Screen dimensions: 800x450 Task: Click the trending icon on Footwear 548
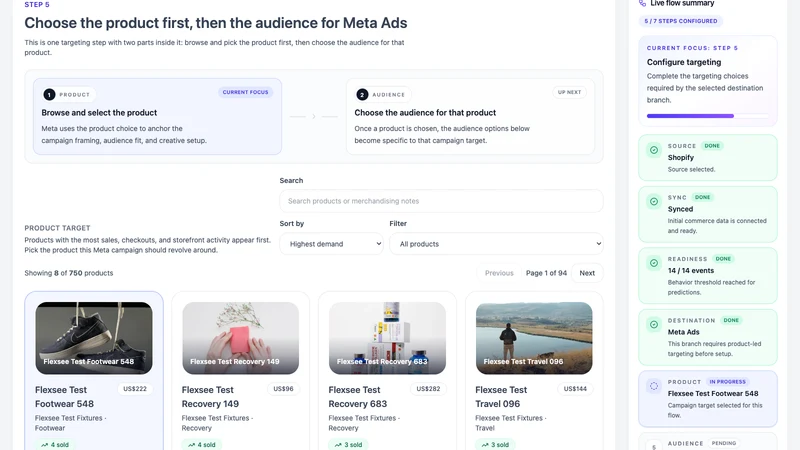point(44,445)
